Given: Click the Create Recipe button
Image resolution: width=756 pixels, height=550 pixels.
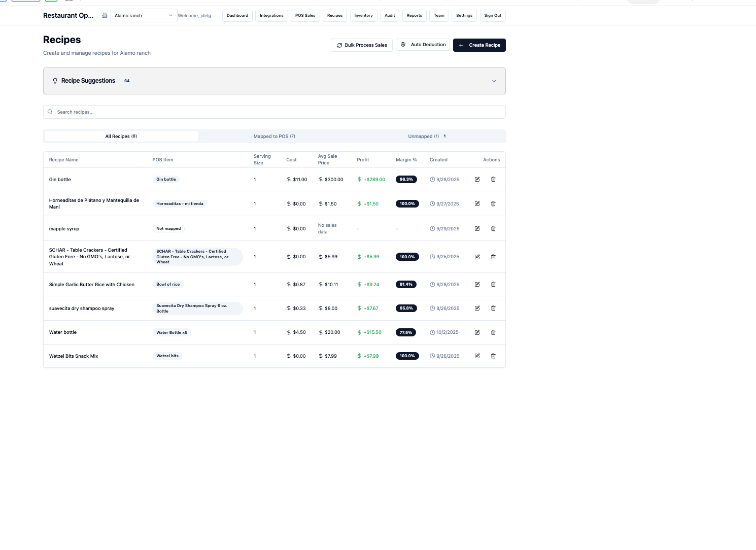Looking at the screenshot, I should (479, 45).
